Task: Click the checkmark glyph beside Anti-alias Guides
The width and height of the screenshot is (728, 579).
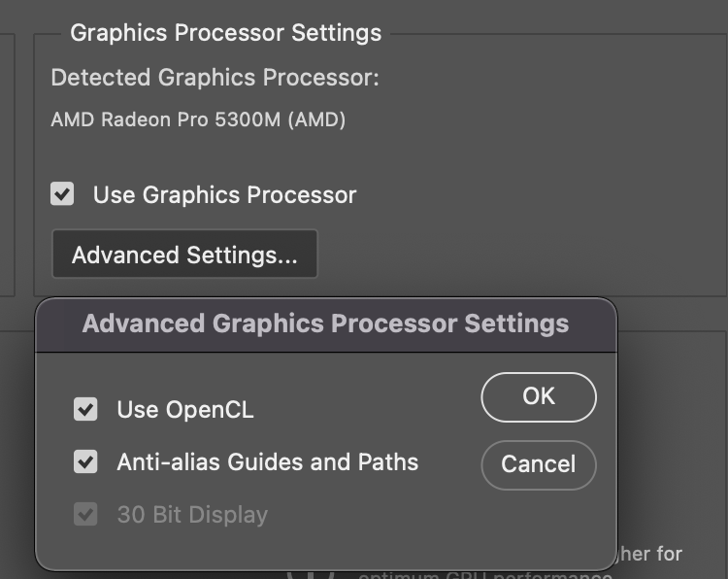Action: pos(85,461)
